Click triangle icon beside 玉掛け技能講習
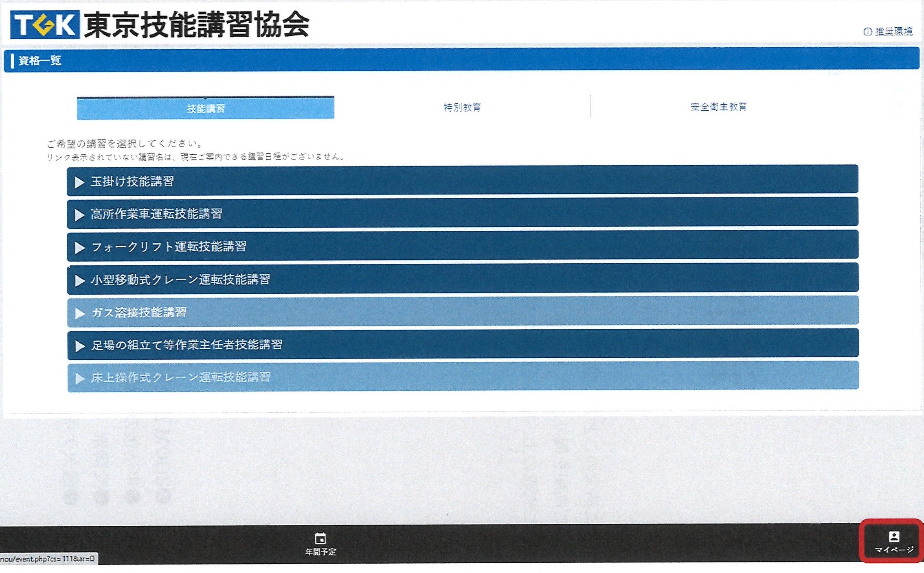The image size is (924, 573). 80,182
